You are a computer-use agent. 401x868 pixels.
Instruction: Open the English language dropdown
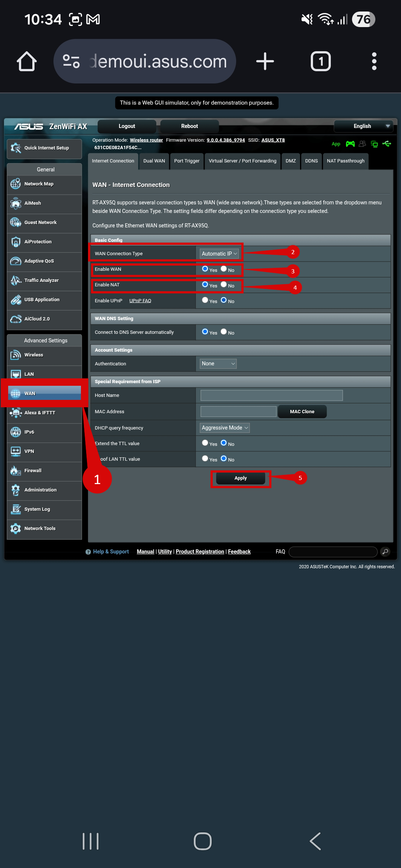pyautogui.click(x=363, y=126)
